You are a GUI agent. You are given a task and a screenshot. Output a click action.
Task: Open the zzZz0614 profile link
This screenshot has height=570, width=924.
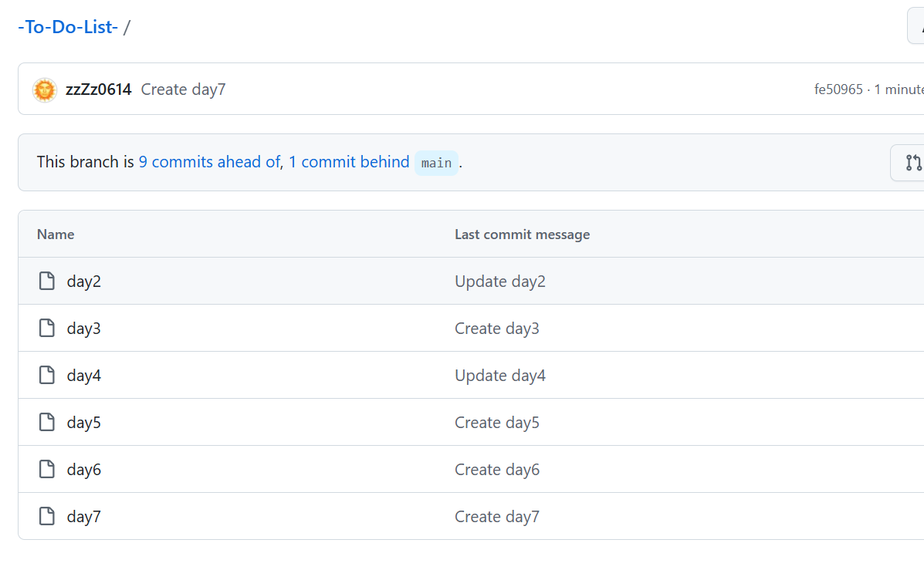tap(99, 89)
